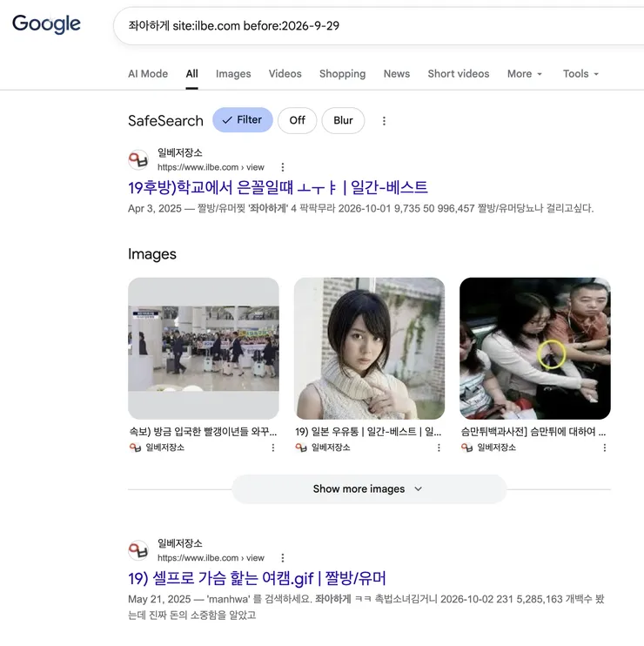Open the Videos tab
Viewport: 644px width, 646px height.
click(285, 74)
